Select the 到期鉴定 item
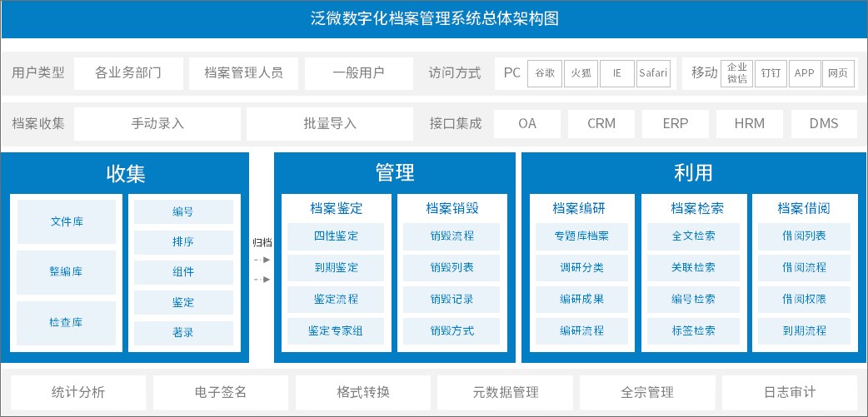Screen dimensions: 868x417 coord(336,268)
